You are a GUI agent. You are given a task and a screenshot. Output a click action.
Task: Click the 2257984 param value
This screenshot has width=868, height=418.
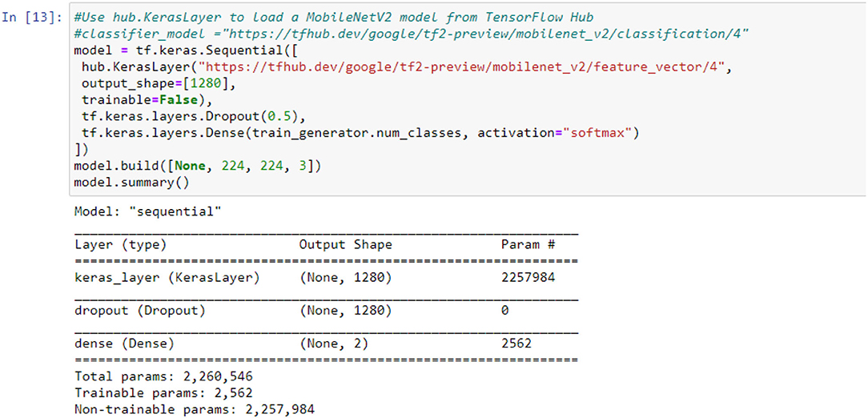(528, 278)
